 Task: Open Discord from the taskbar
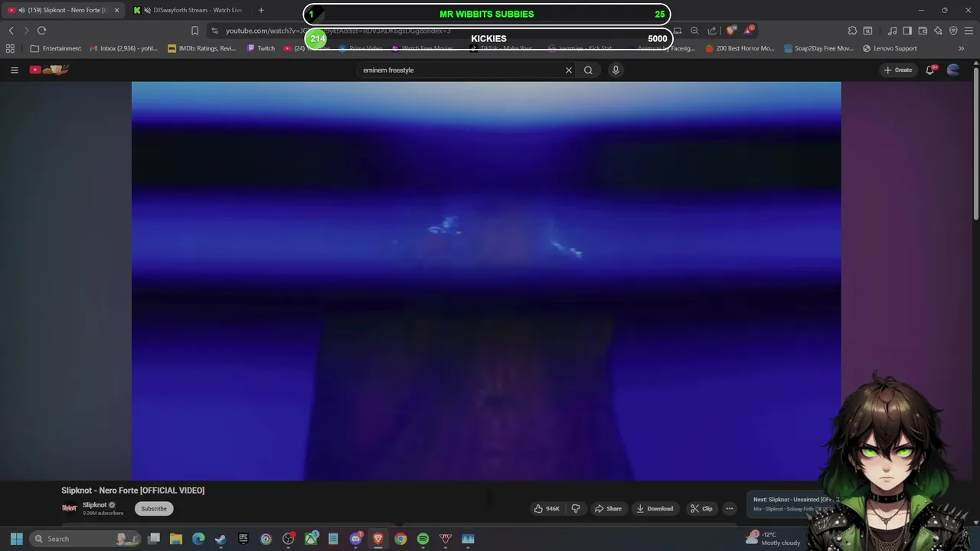(x=355, y=539)
